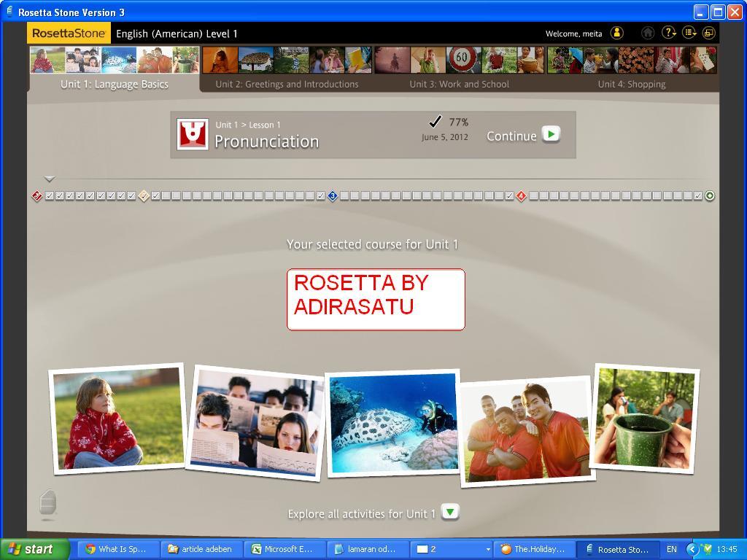Select the Unit 1: Language Basics tab

coord(115,85)
